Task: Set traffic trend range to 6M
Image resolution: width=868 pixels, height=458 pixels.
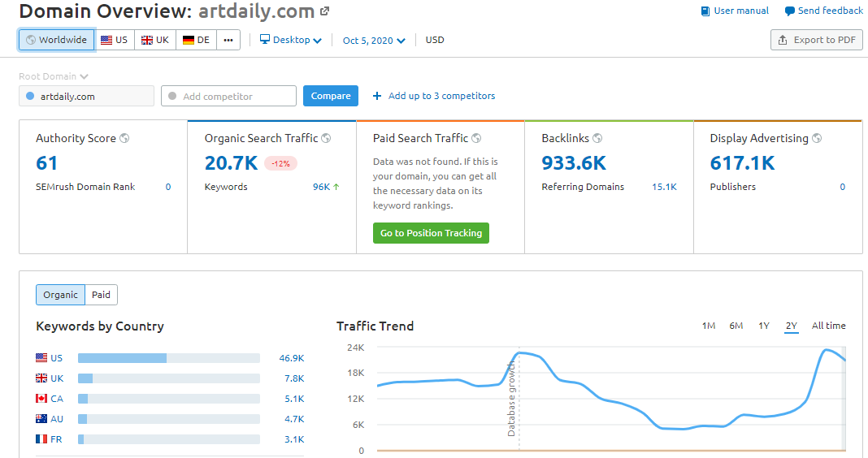Action: click(x=736, y=326)
